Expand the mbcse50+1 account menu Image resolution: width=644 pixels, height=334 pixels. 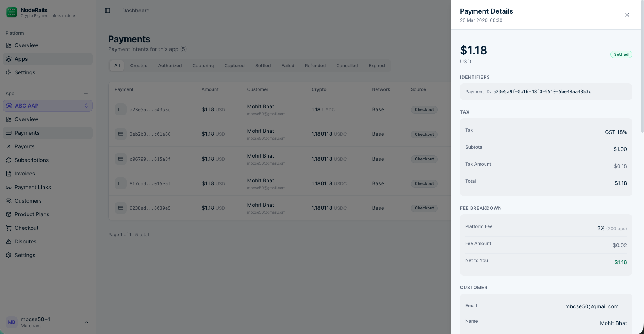pos(86,322)
